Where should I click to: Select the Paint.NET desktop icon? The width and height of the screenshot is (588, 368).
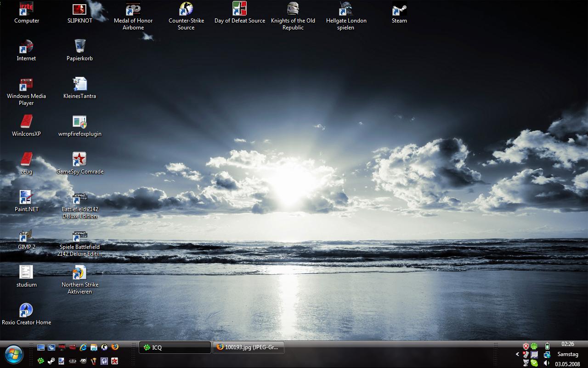[x=26, y=198]
